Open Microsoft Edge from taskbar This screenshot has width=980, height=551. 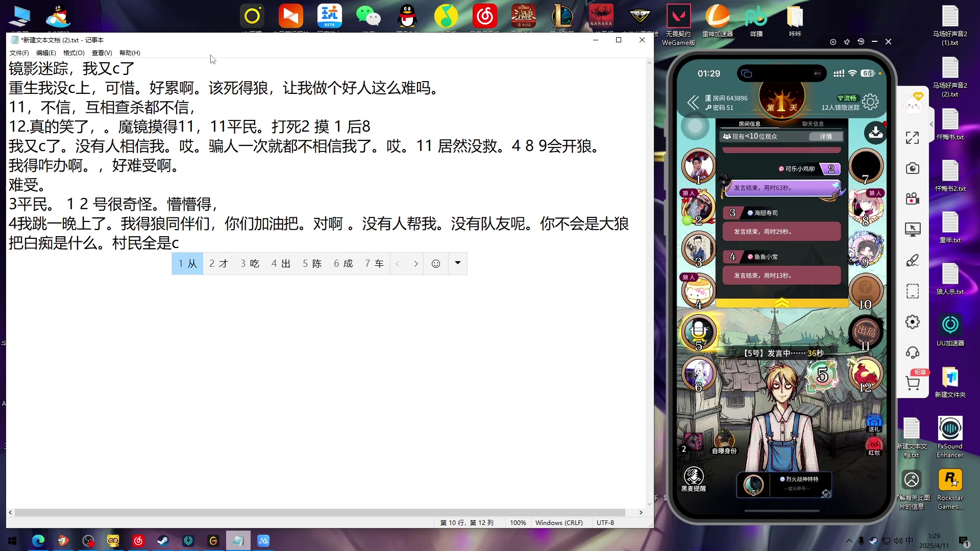pos(38,541)
